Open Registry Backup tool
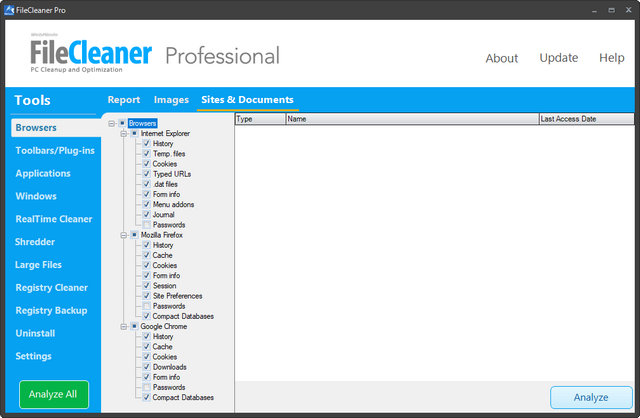The width and height of the screenshot is (640, 418). click(x=51, y=311)
